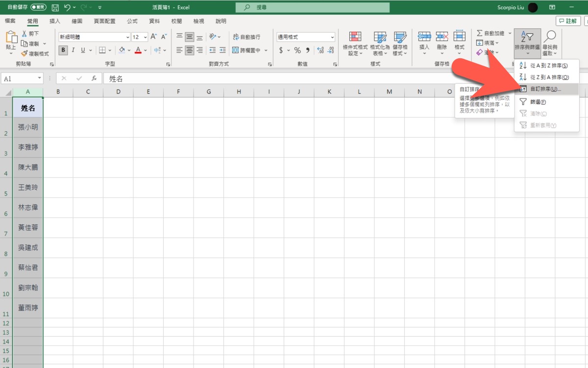Expand the number format combo box
Screen dimensions: 588x368
pos(332,37)
